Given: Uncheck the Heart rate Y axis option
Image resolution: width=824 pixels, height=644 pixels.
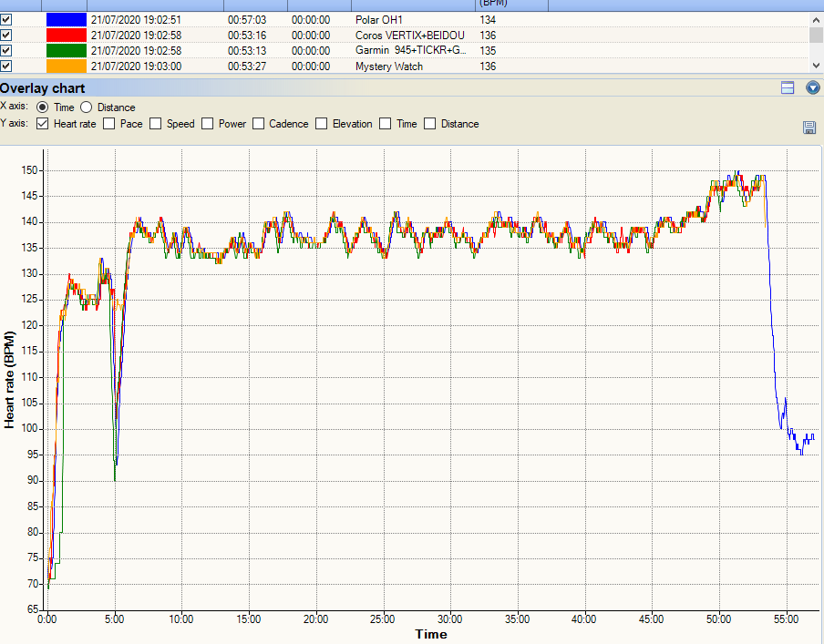Looking at the screenshot, I should (x=43, y=124).
